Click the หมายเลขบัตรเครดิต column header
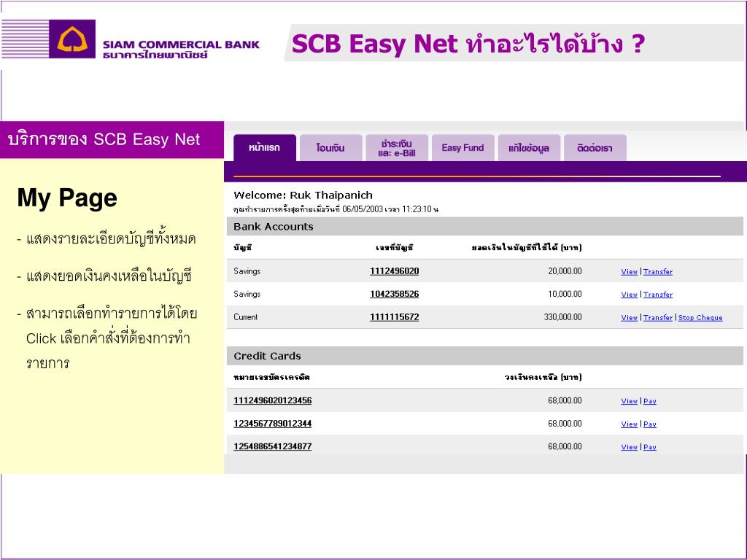 (271, 377)
